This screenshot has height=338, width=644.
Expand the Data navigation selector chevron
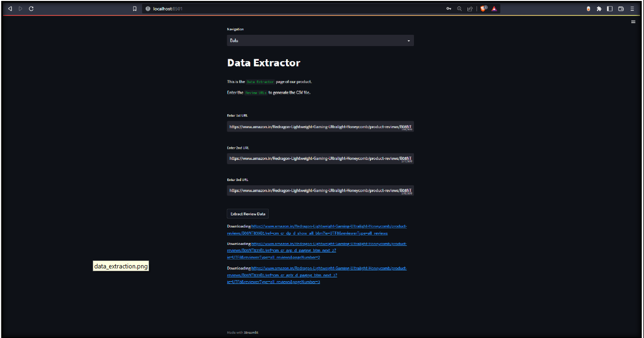(x=408, y=40)
